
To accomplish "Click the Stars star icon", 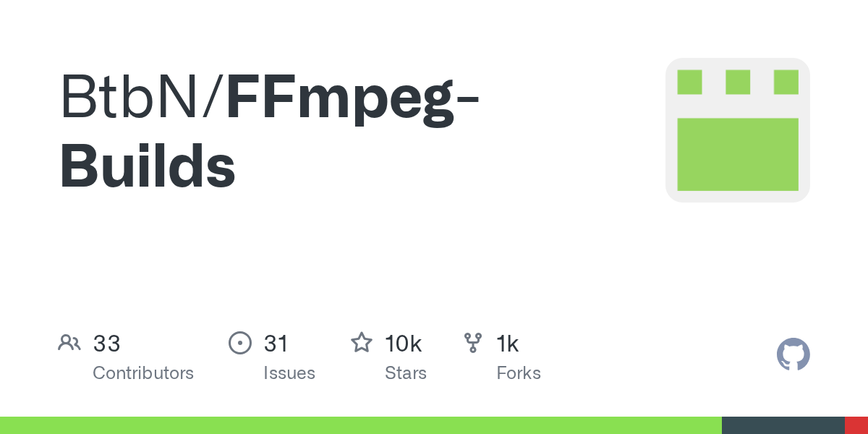I will coord(361,343).
